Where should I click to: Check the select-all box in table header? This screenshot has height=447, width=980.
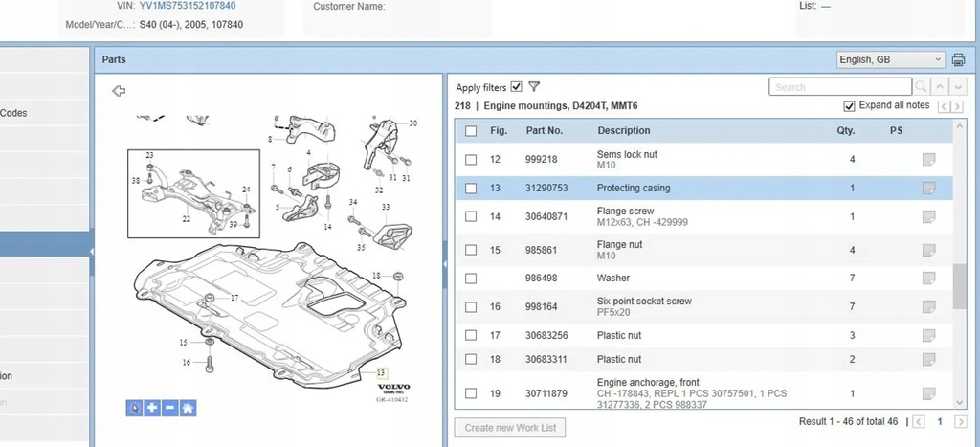tap(471, 131)
